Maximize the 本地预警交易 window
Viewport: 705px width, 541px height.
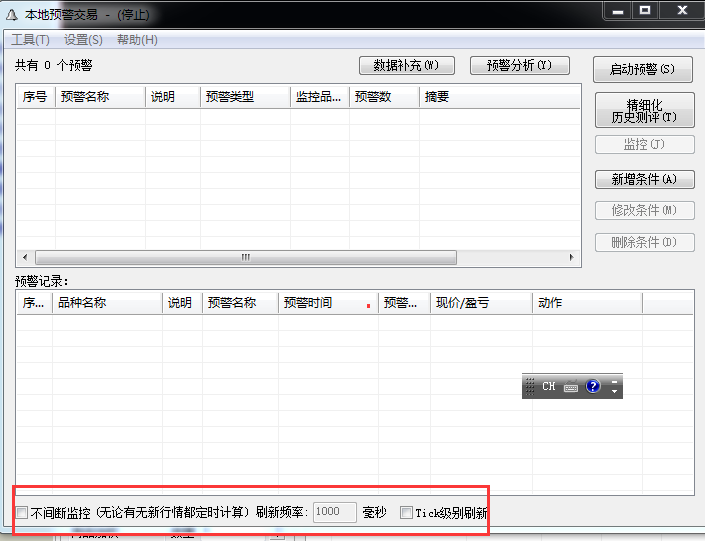pyautogui.click(x=645, y=11)
